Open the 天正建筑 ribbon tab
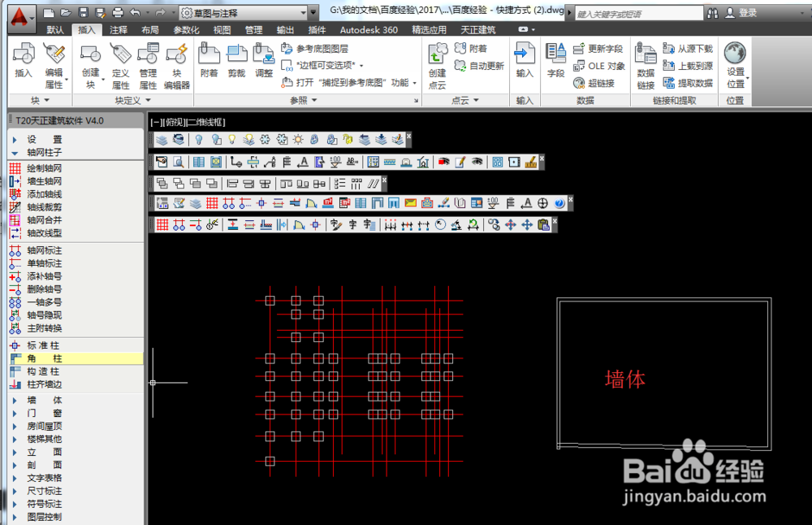This screenshot has height=525, width=812. [x=478, y=30]
